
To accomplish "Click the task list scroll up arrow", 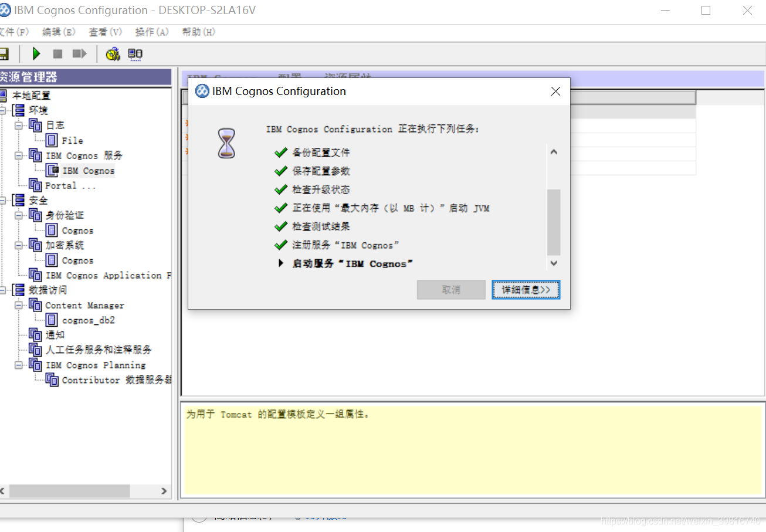I will [x=553, y=151].
